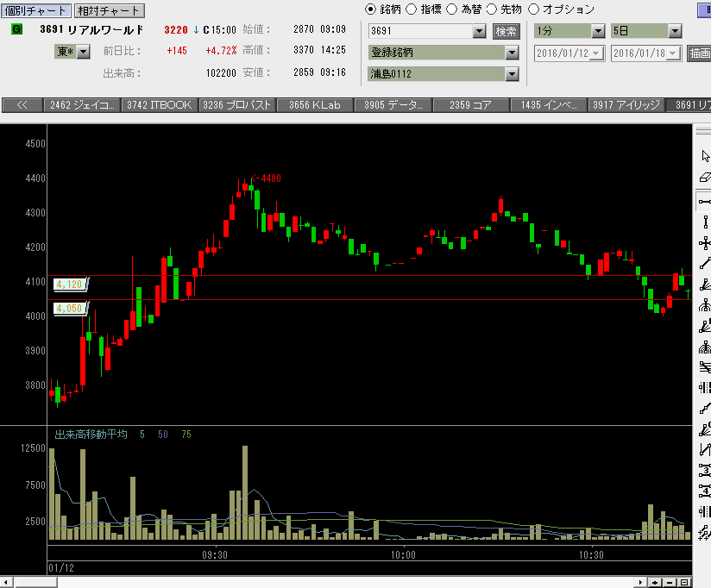Open the 東* market dropdown
The height and width of the screenshot is (588, 711).
(83, 52)
